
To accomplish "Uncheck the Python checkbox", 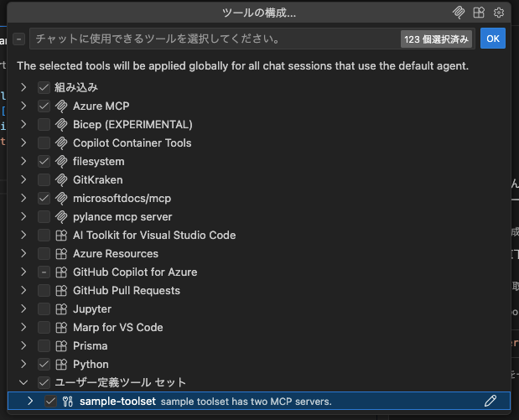I will (x=44, y=365).
